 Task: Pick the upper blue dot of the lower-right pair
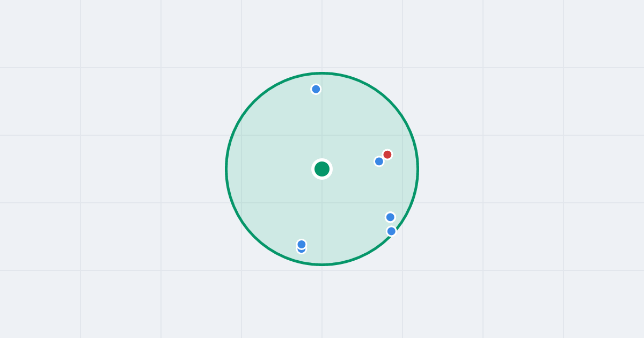coord(390,217)
